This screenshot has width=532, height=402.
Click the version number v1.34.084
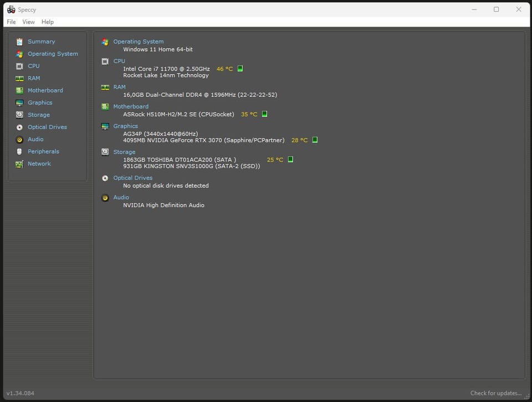[x=21, y=393]
